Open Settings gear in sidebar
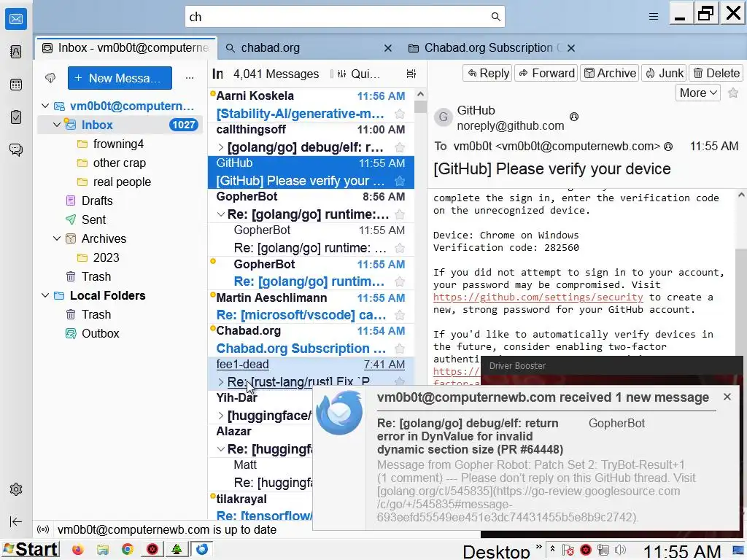Screen dimensions: 747x560 tap(16, 489)
